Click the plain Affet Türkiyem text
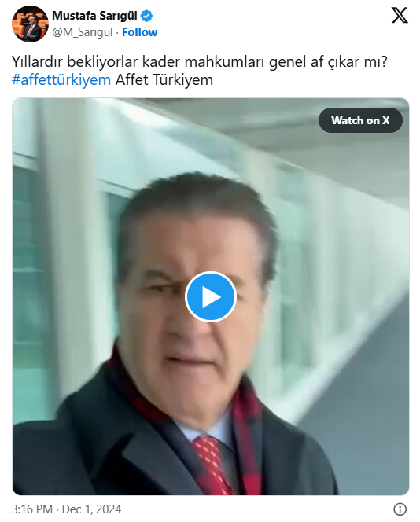The width and height of the screenshot is (420, 522). click(x=164, y=80)
